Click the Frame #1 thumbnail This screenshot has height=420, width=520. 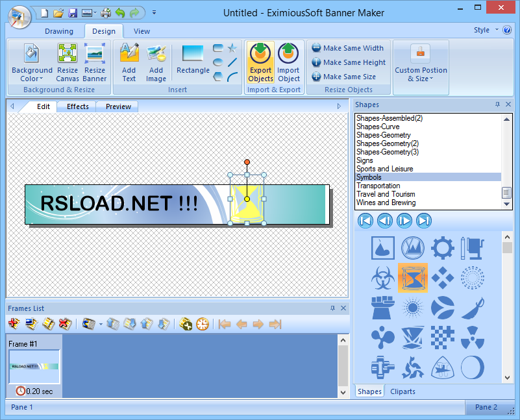pos(34,366)
